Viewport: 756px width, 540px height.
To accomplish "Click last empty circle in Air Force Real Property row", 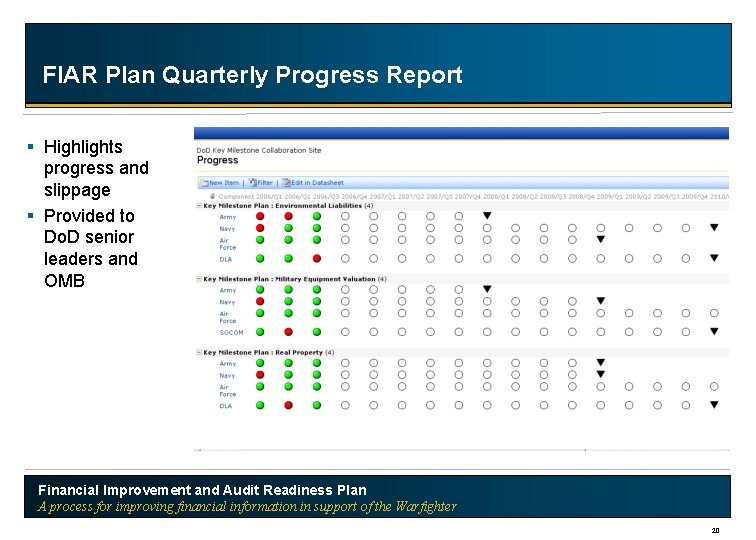I will click(x=714, y=386).
